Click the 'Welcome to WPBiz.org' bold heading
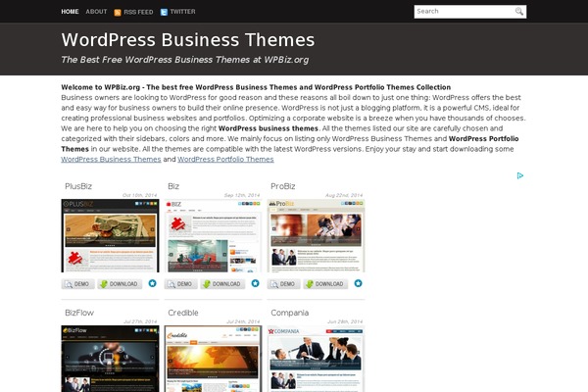 click(x=256, y=87)
